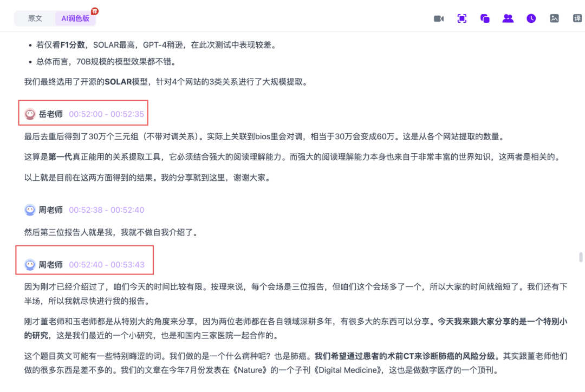This screenshot has height=392, width=585.
Task: Click the 译 translate icon
Action: pyautogui.click(x=577, y=18)
